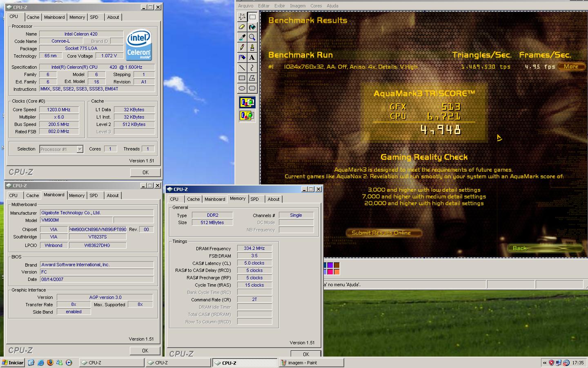Switch to CPU tab in Mainboard CPU-Z window

coord(13,195)
